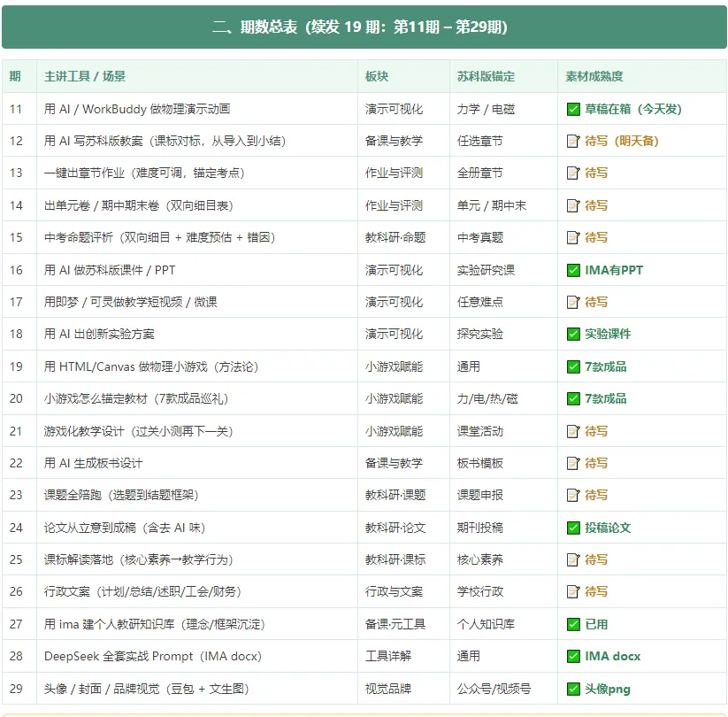Click the 视觉品牌 cell
The height and width of the screenshot is (717, 728).
pyautogui.click(x=403, y=689)
